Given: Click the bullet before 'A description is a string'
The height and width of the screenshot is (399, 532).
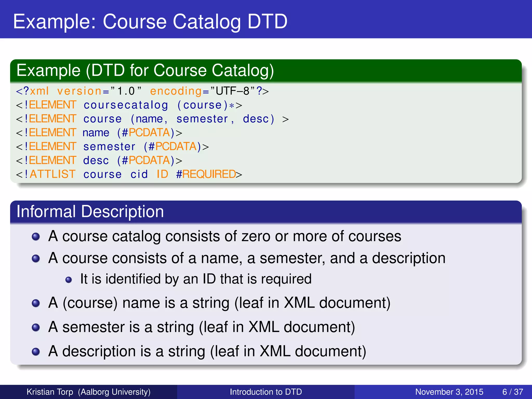Looking at the screenshot, I should [36, 351].
